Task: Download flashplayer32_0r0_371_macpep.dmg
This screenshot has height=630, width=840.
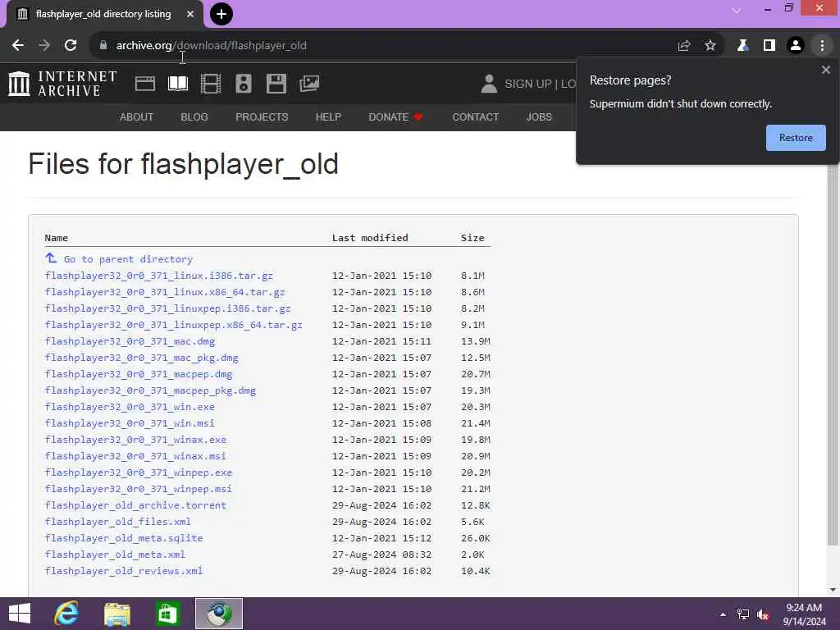Action: point(139,374)
